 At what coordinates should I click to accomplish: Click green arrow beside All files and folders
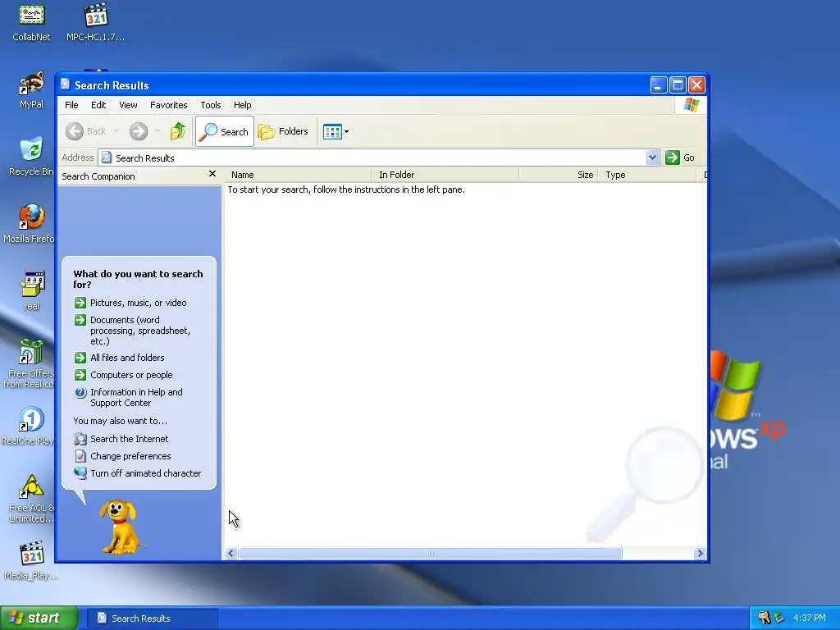pyautogui.click(x=80, y=358)
